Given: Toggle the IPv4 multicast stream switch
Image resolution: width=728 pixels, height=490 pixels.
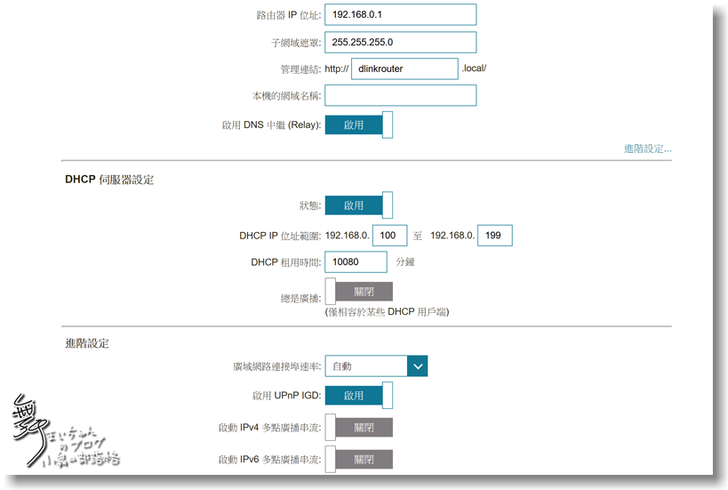Looking at the screenshot, I should [358, 427].
